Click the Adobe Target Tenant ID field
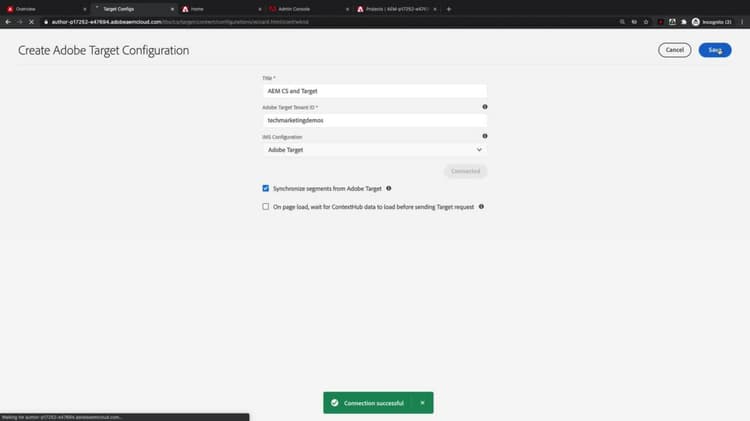This screenshot has height=421, width=750. pos(375,120)
